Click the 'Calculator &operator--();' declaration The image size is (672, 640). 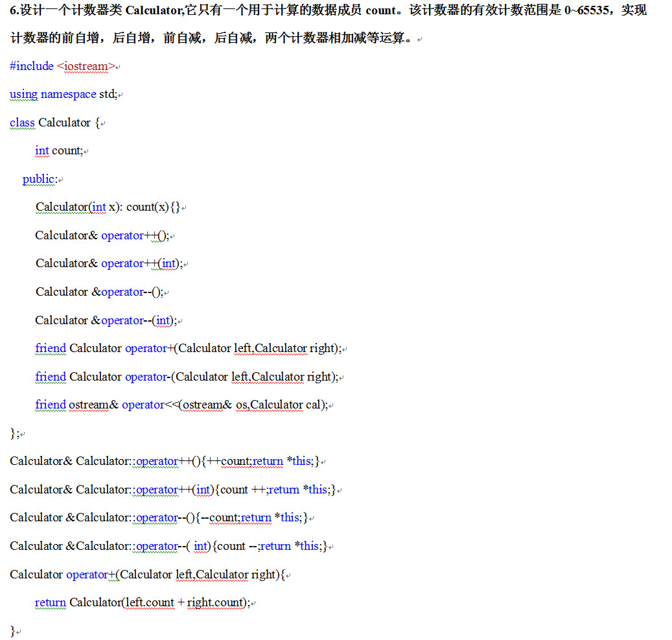pyautogui.click(x=99, y=292)
